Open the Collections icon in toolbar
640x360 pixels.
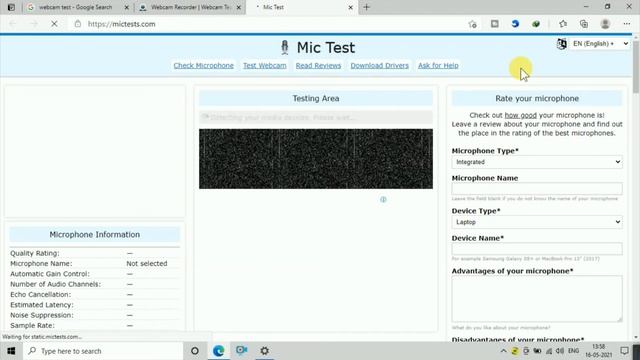[584, 24]
